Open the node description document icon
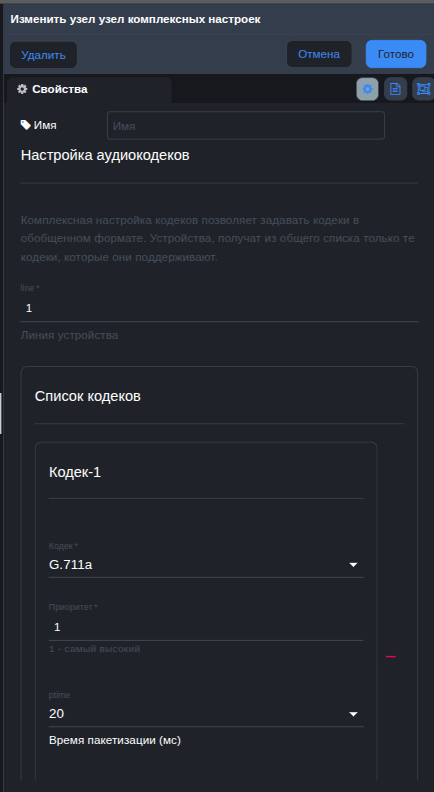Viewport: 434px width, 792px height. (395, 89)
